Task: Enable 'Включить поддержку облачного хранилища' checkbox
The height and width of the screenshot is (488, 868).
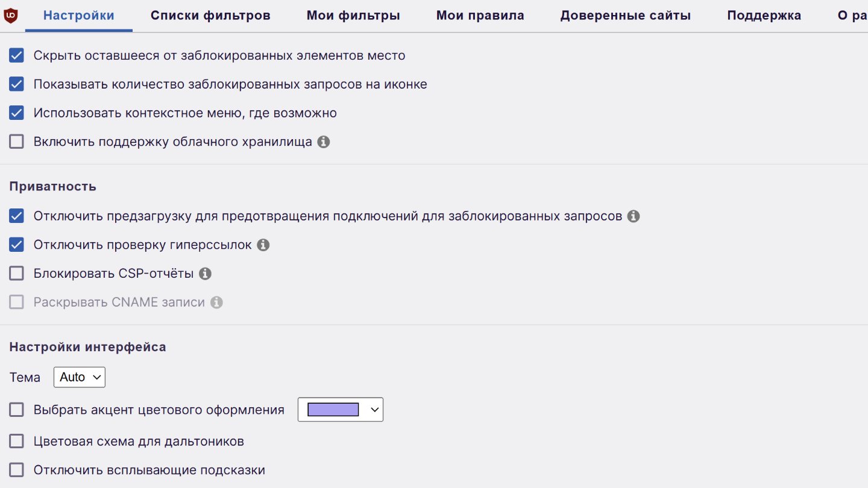Action: 16,142
